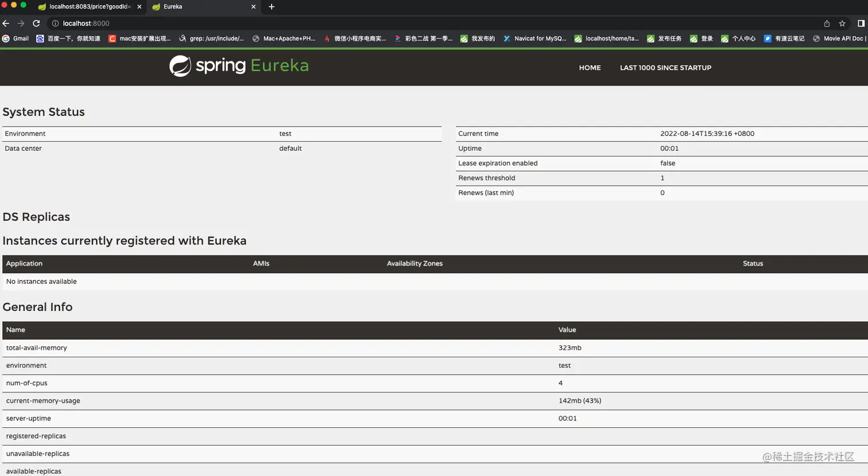Open the Mac+Apache+PH bookmark
This screenshot has width=868, height=476.
pyautogui.click(x=284, y=38)
